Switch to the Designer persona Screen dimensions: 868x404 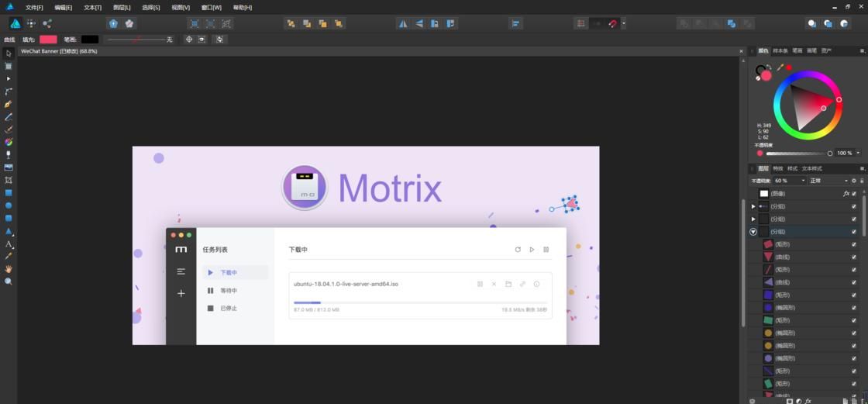(15, 23)
